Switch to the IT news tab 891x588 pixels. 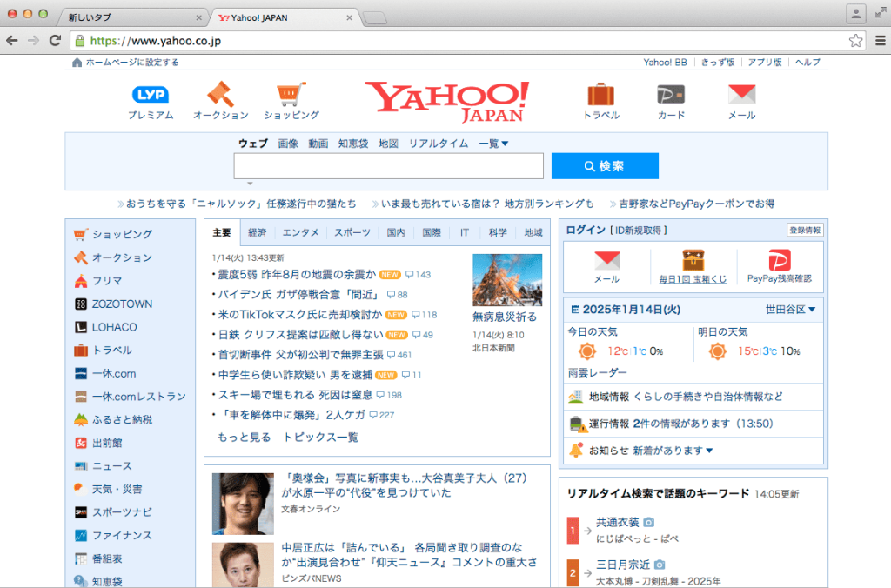465,232
